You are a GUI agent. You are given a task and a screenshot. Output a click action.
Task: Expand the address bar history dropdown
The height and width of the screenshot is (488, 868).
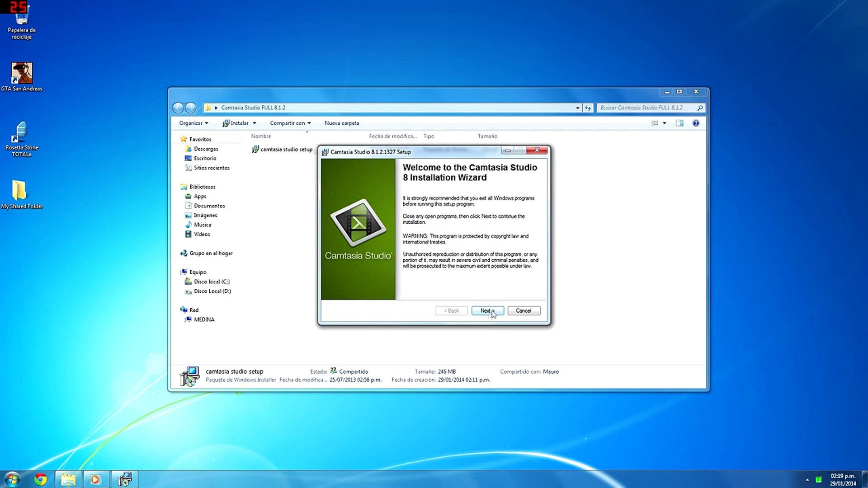577,108
